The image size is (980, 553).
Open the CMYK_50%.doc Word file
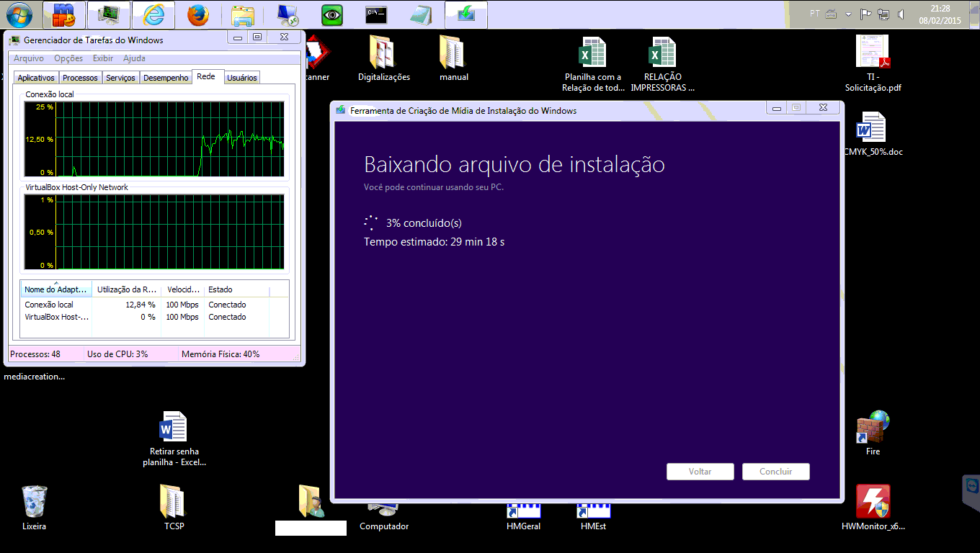coord(873,135)
